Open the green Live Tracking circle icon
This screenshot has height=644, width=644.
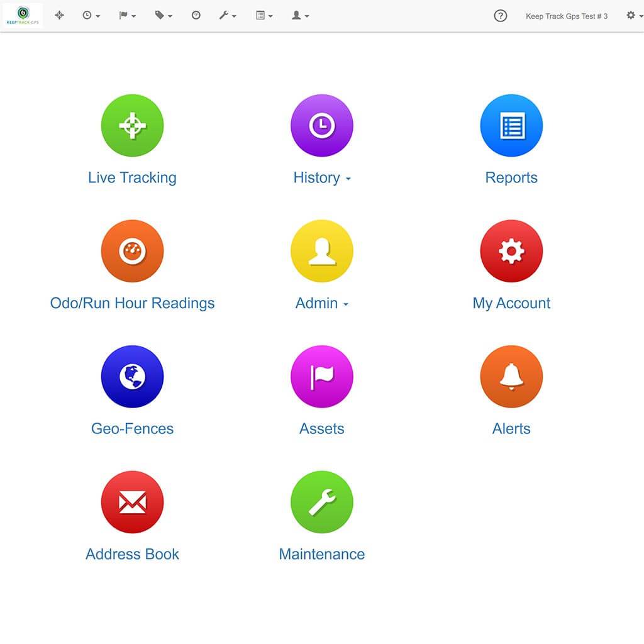(132, 125)
